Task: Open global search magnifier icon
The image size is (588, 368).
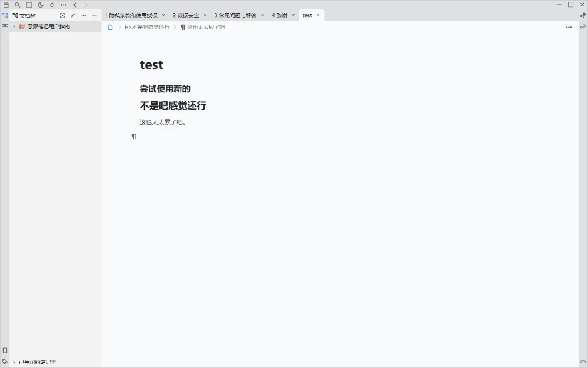Action: pos(17,5)
